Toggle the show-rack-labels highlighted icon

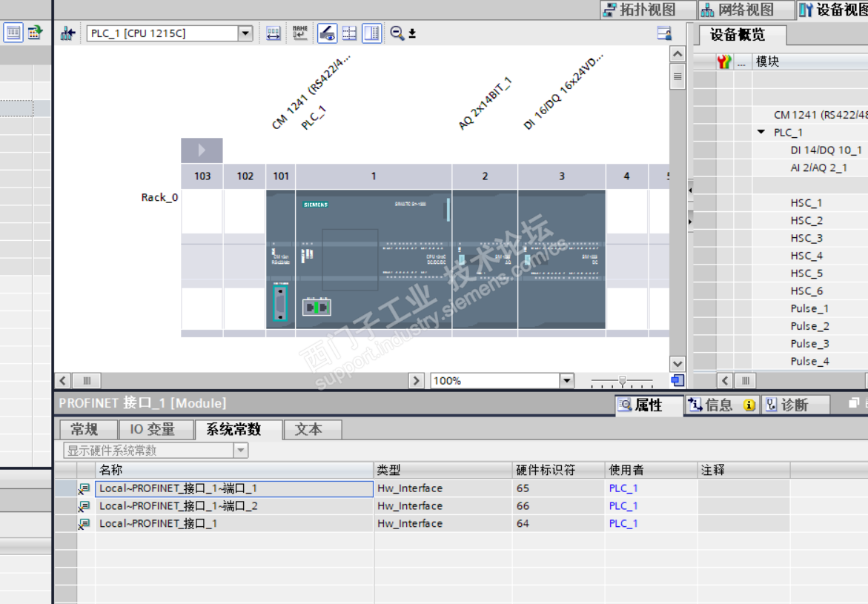coord(327,33)
